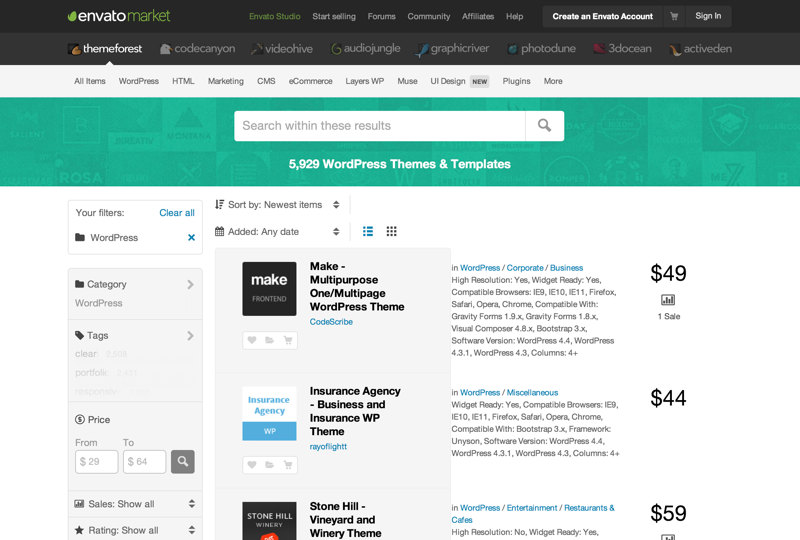Go to the VideoHive marketplace
This screenshot has width=800, height=540.
coord(282,48)
